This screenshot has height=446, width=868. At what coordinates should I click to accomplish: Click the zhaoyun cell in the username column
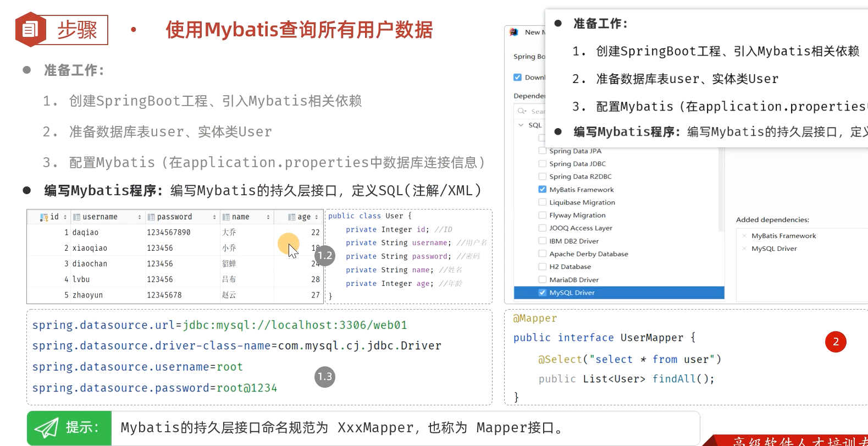pos(87,295)
